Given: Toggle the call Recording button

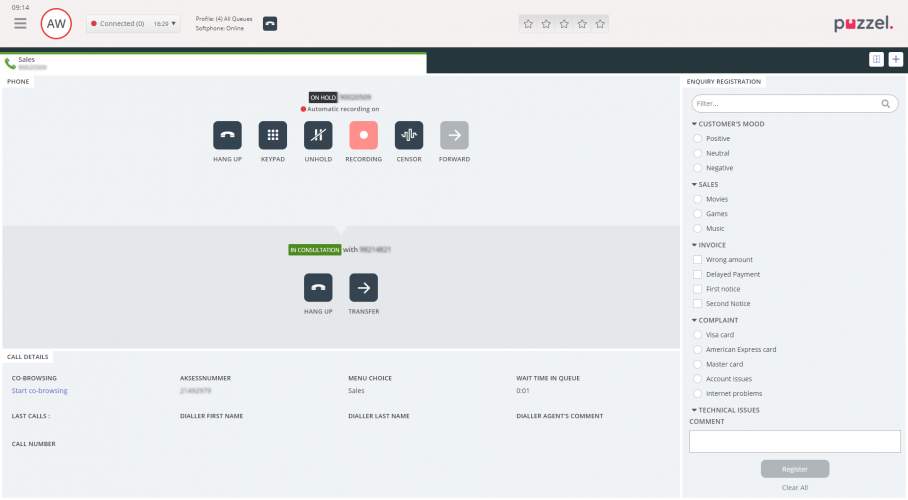Looking at the screenshot, I should 364,135.
